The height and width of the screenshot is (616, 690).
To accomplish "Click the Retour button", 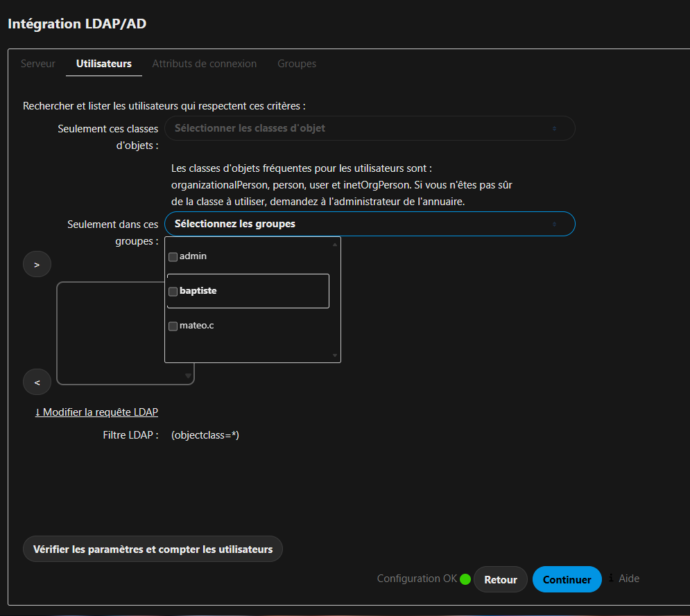I will pos(501,579).
